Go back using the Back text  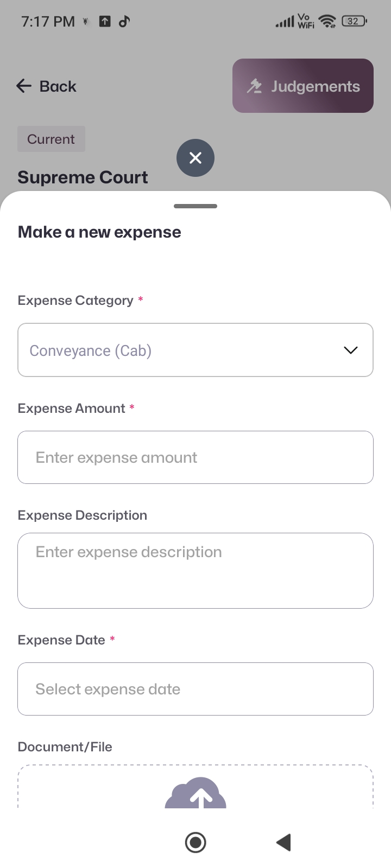click(58, 86)
